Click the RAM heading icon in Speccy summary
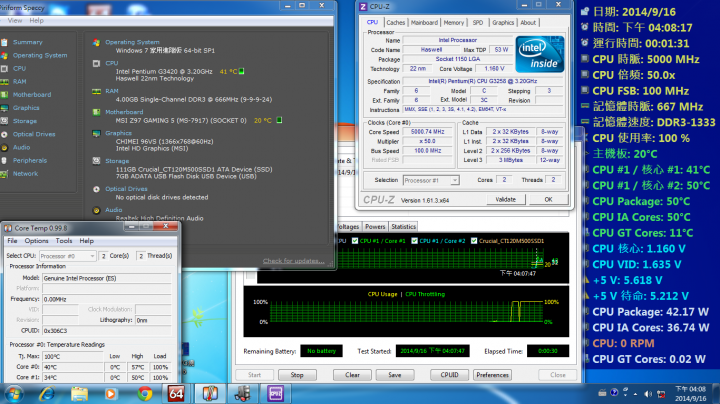 pyautogui.click(x=96, y=91)
